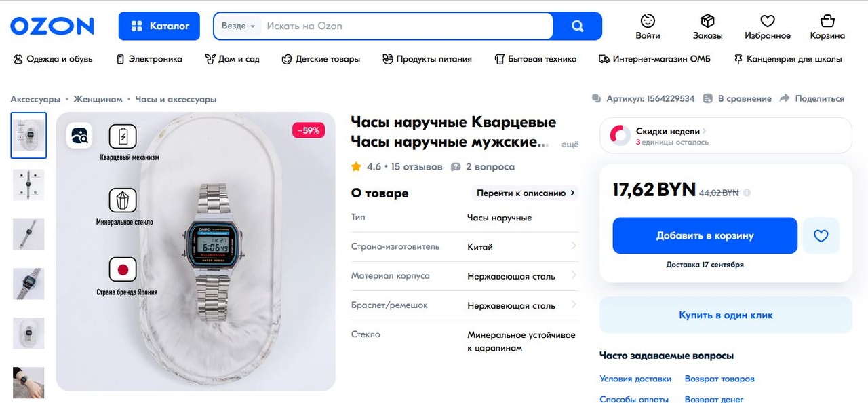The height and width of the screenshot is (403, 868).
Task: Open Избранное favorites heart icon
Action: coord(768,21)
